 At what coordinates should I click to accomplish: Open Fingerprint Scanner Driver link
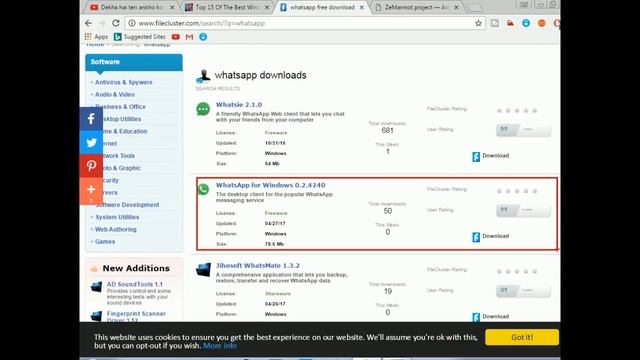coord(136,316)
